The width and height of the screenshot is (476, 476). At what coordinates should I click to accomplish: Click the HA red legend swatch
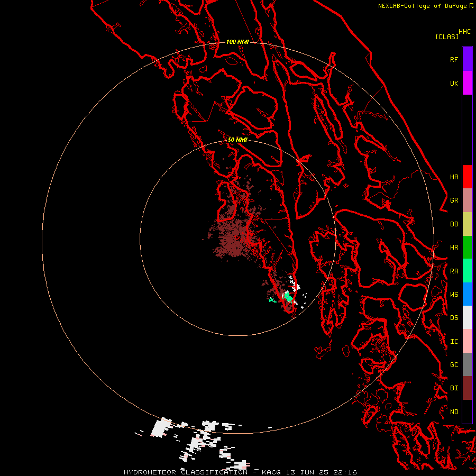coord(467,177)
